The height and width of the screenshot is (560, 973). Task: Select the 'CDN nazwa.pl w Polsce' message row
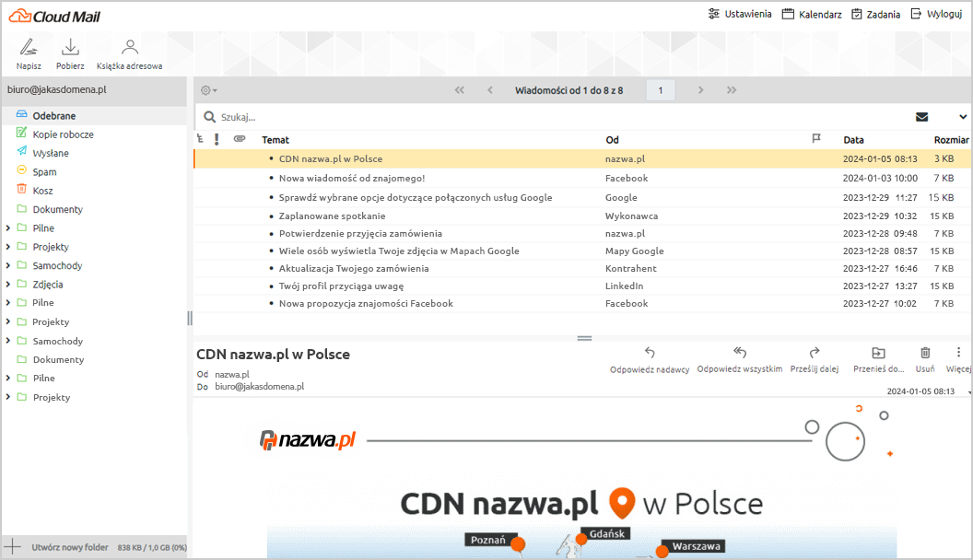pos(582,158)
